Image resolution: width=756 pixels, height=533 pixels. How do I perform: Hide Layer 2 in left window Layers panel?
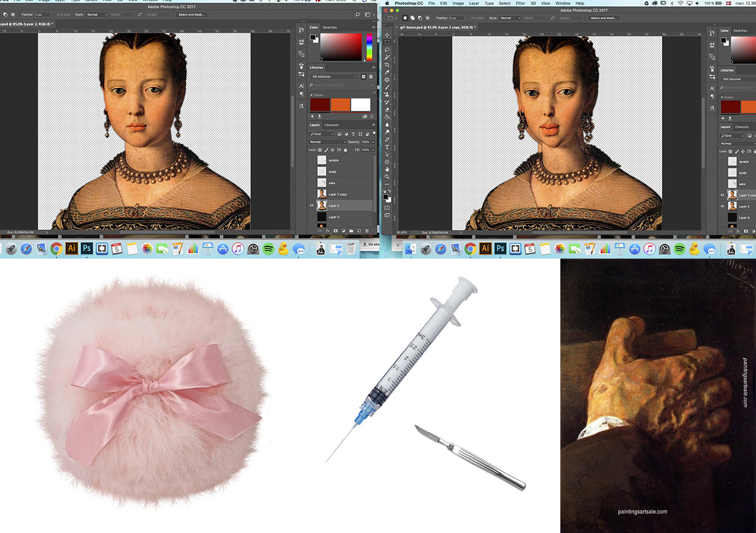312,206
